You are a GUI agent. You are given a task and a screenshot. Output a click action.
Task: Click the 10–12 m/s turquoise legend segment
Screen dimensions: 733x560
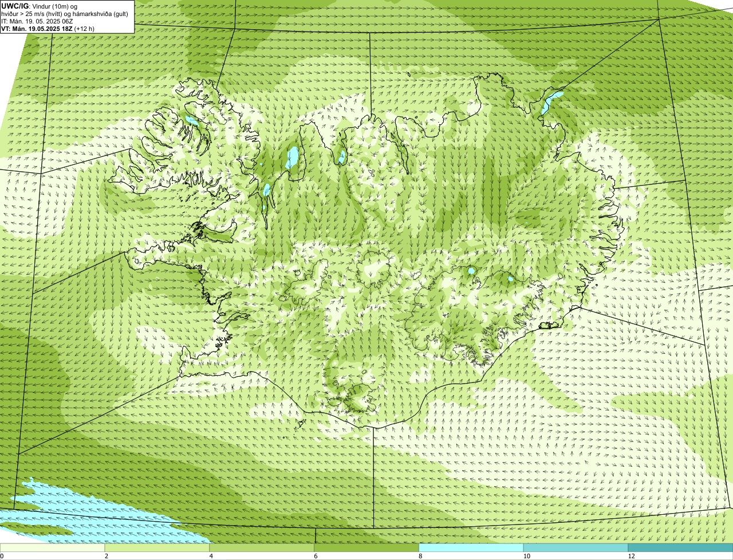[576, 547]
